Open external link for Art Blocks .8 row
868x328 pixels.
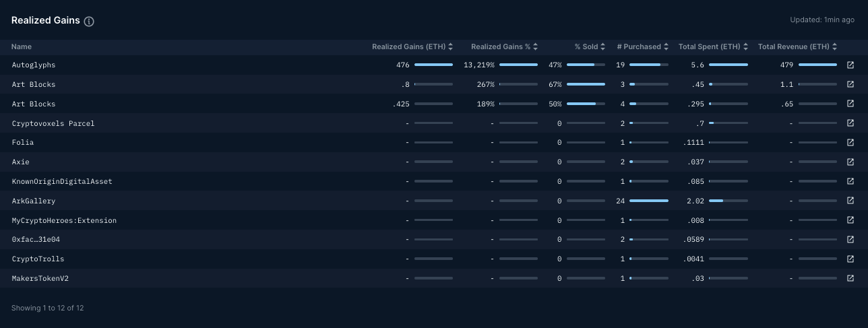tap(850, 84)
